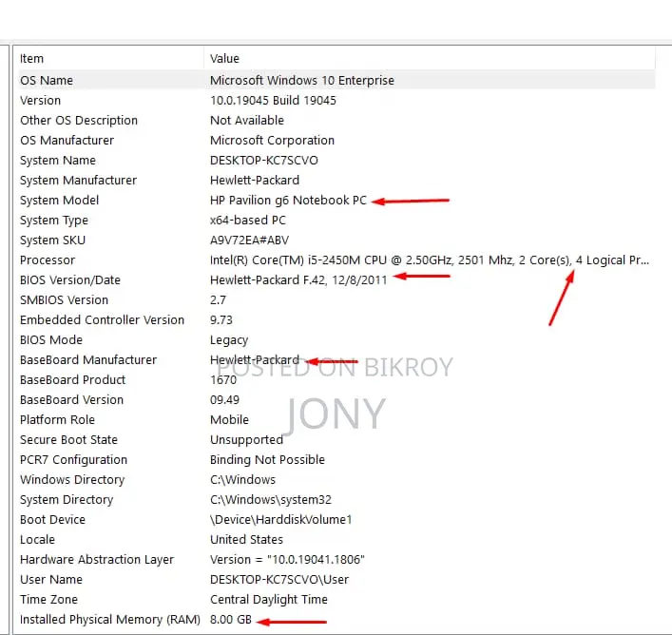Select the Locale row label
This screenshot has height=635, width=672.
click(37, 540)
